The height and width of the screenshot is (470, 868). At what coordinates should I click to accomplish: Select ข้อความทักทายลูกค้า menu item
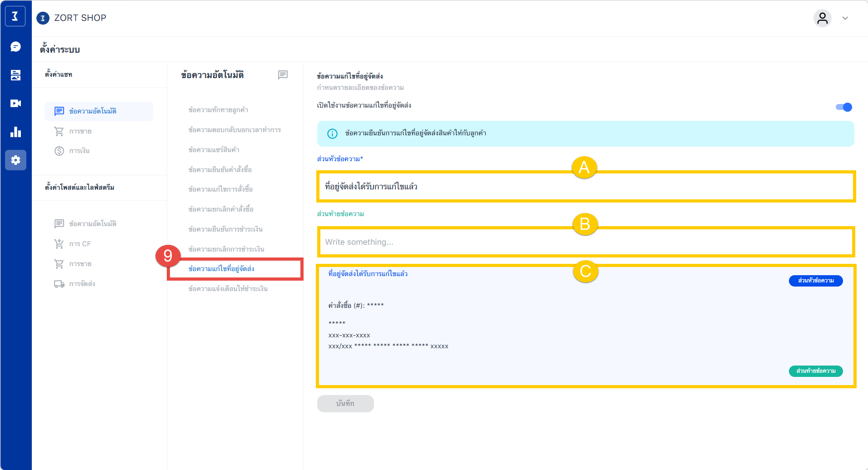click(x=218, y=110)
